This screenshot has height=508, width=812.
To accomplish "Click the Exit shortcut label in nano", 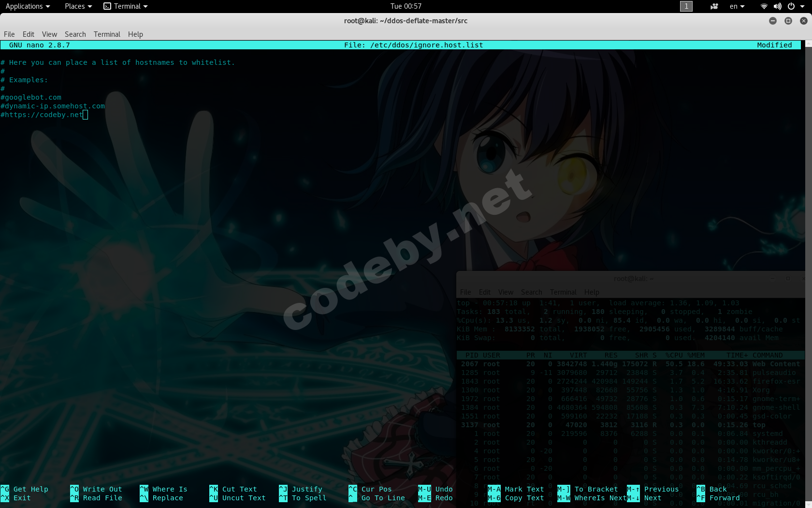I will click(x=22, y=498).
